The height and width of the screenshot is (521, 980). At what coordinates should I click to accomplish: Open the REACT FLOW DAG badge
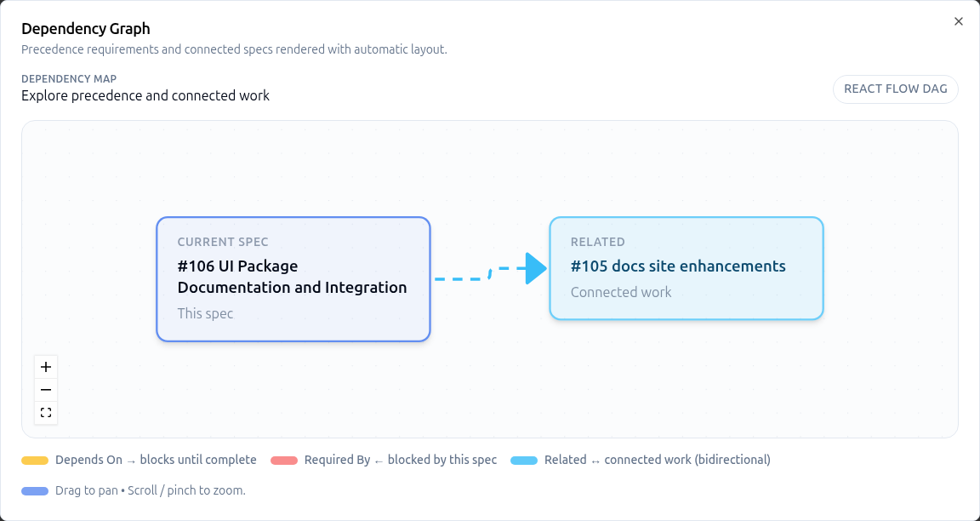[895, 89]
